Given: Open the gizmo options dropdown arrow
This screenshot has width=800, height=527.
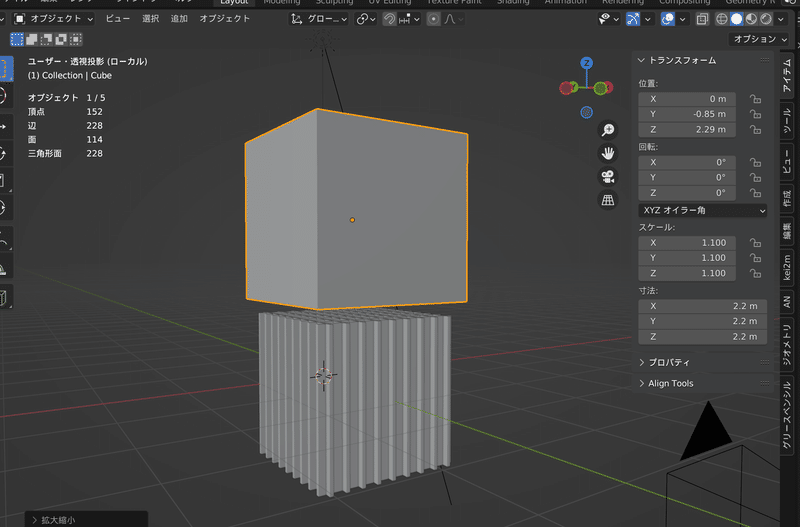Looking at the screenshot, I should [647, 19].
